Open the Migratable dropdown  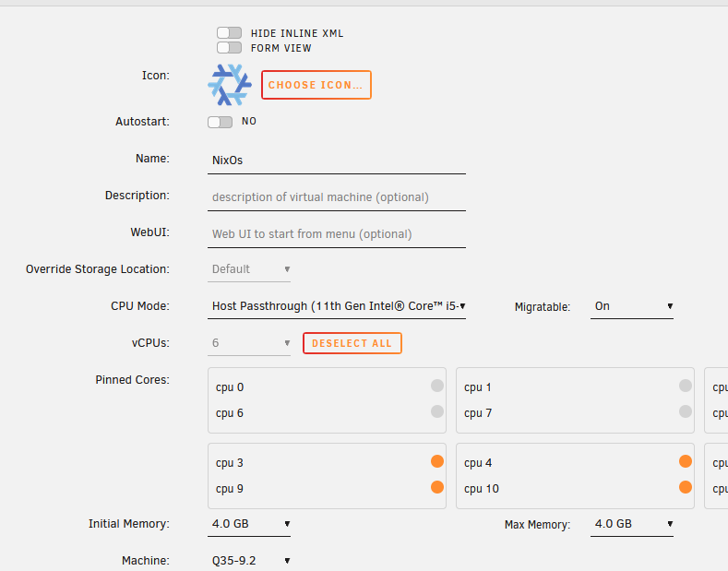[632, 306]
